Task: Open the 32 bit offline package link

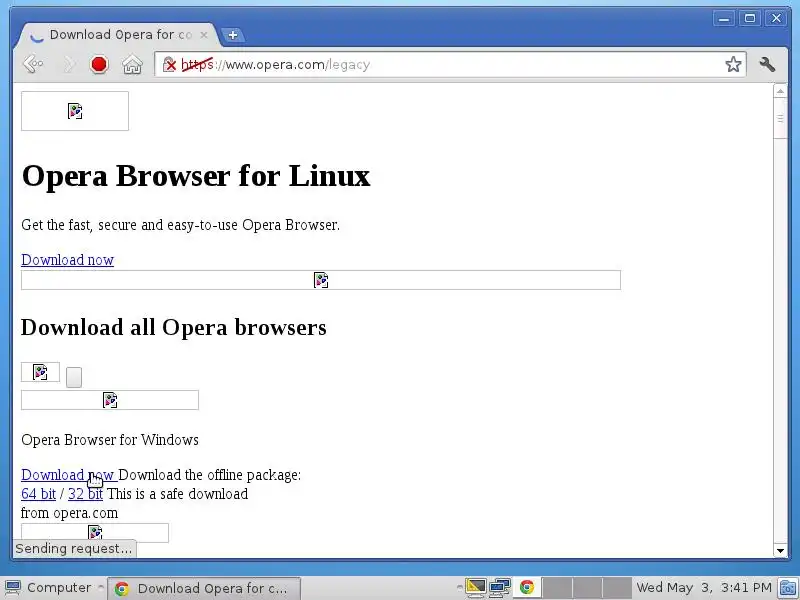Action: (x=85, y=494)
